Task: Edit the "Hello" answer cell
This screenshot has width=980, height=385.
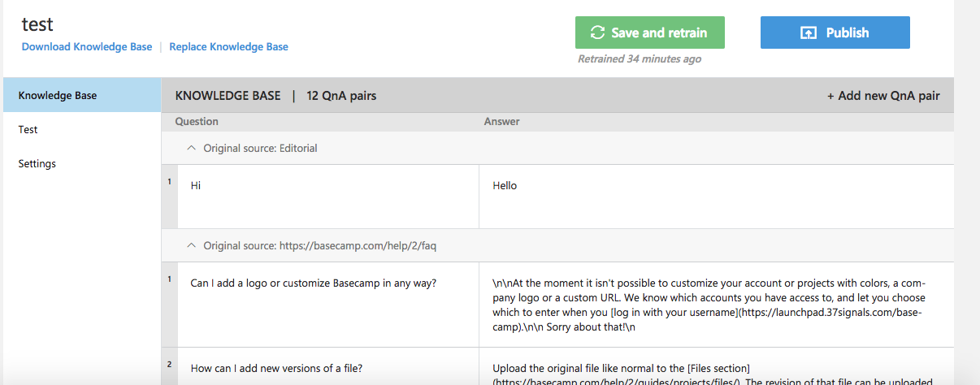Action: click(x=715, y=196)
